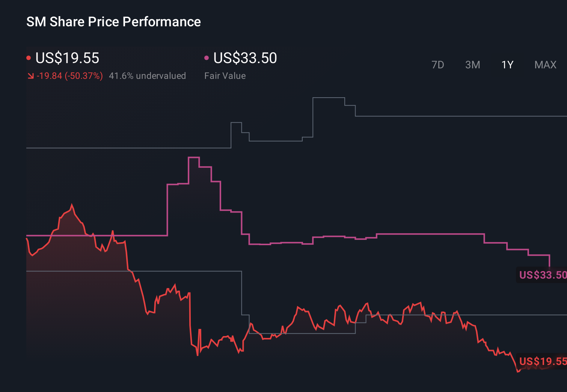
Task: Open details for the 41.6% undervalued metric
Action: coord(148,75)
